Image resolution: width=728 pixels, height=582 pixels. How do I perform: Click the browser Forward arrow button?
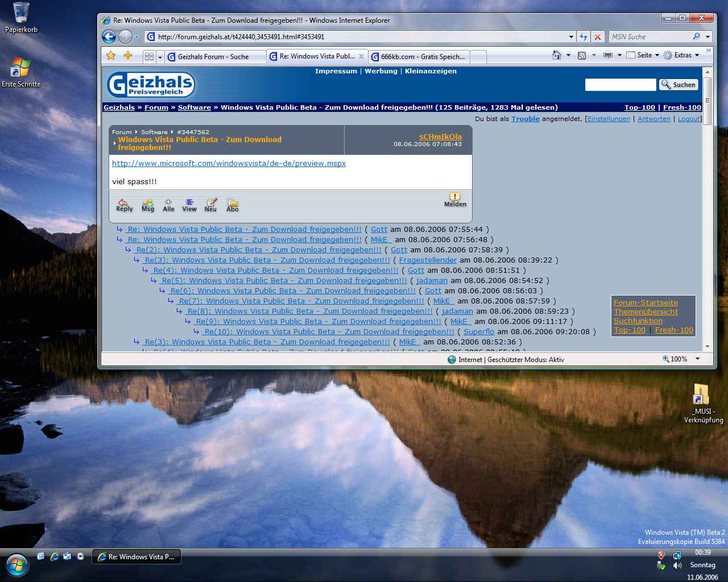coord(125,37)
